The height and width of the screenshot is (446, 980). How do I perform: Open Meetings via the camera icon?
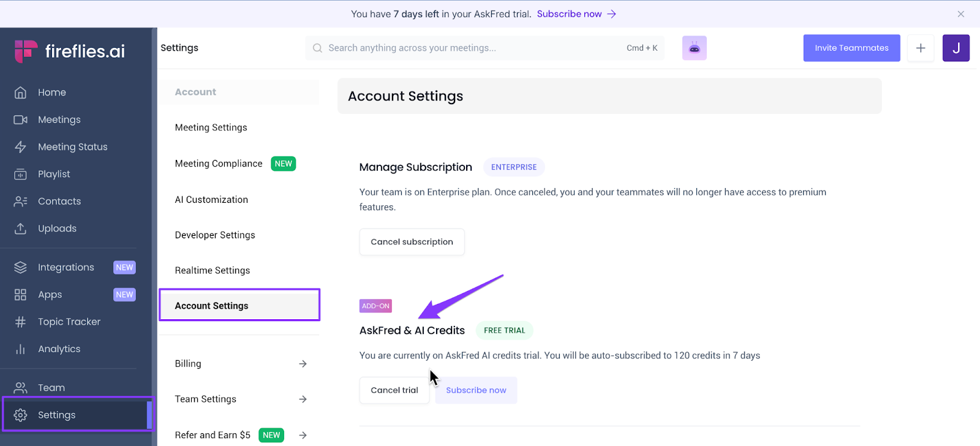[20, 120]
